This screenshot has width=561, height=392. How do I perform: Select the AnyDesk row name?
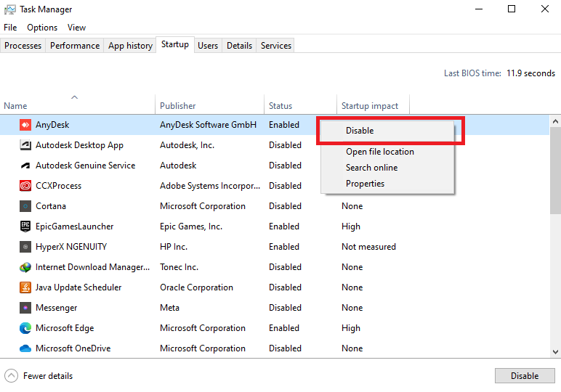[x=52, y=125]
